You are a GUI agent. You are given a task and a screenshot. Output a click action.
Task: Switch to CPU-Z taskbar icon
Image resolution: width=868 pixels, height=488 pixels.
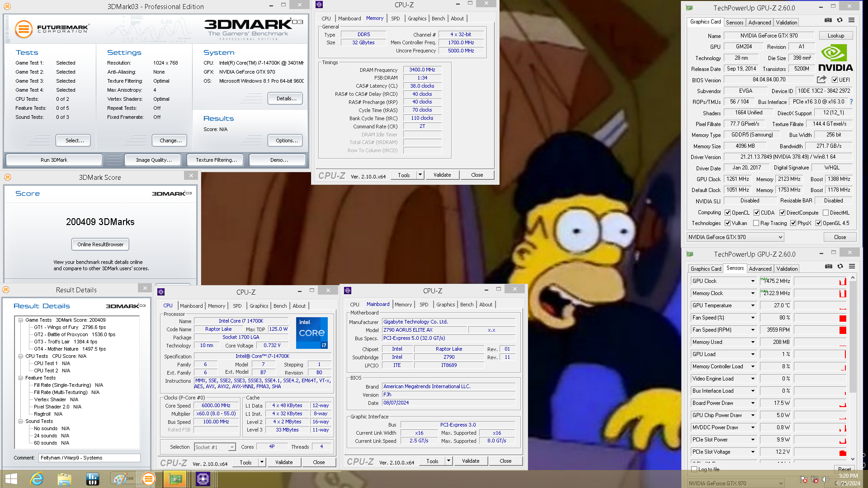(203, 479)
